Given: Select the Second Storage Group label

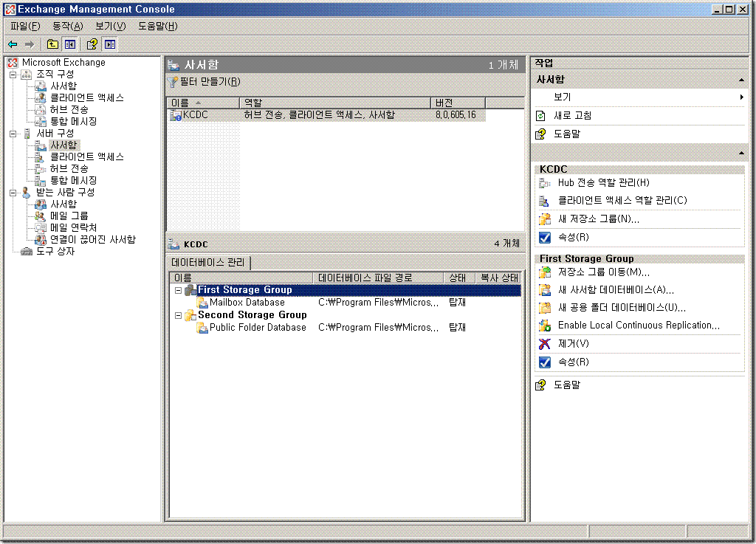Looking at the screenshot, I should [252, 315].
